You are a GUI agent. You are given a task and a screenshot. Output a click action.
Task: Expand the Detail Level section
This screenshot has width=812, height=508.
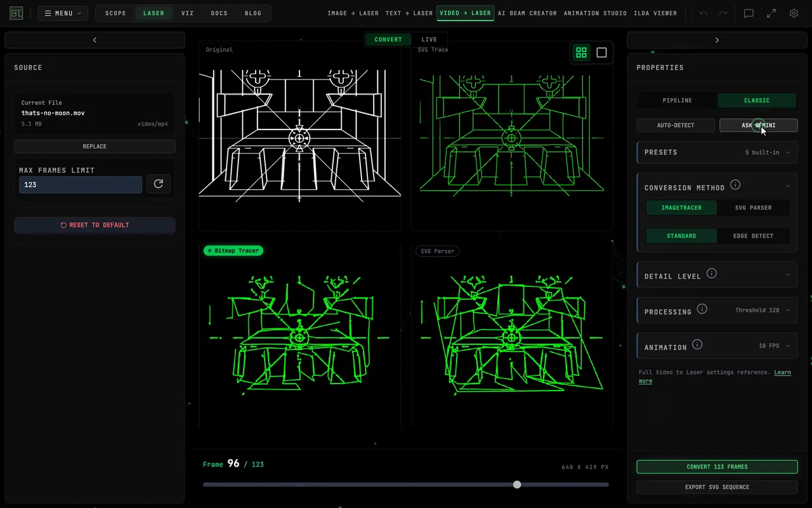[717, 275]
